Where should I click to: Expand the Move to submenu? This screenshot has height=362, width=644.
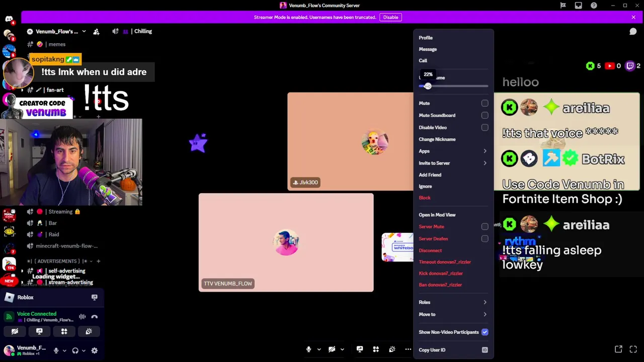(453, 314)
